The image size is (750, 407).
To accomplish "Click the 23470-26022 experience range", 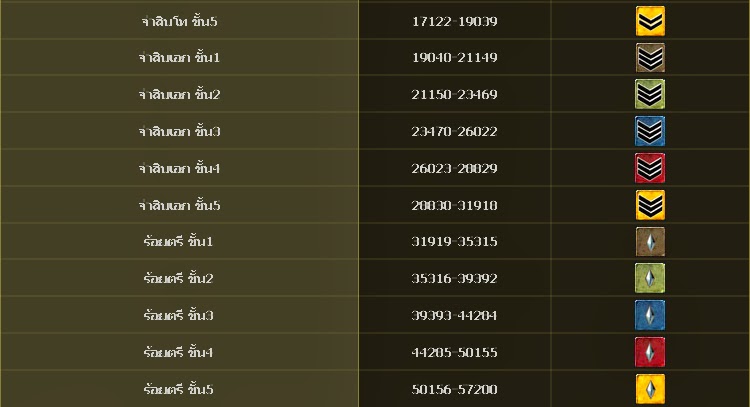I will coord(454,131).
